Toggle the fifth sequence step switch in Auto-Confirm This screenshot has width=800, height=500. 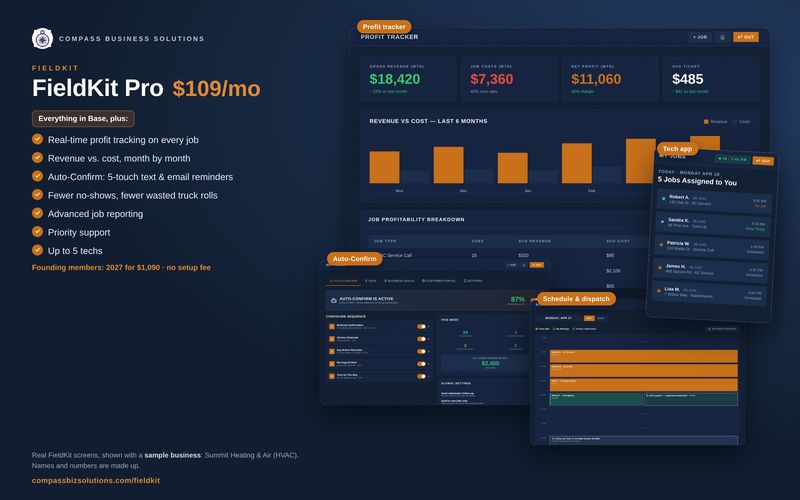[x=421, y=376]
